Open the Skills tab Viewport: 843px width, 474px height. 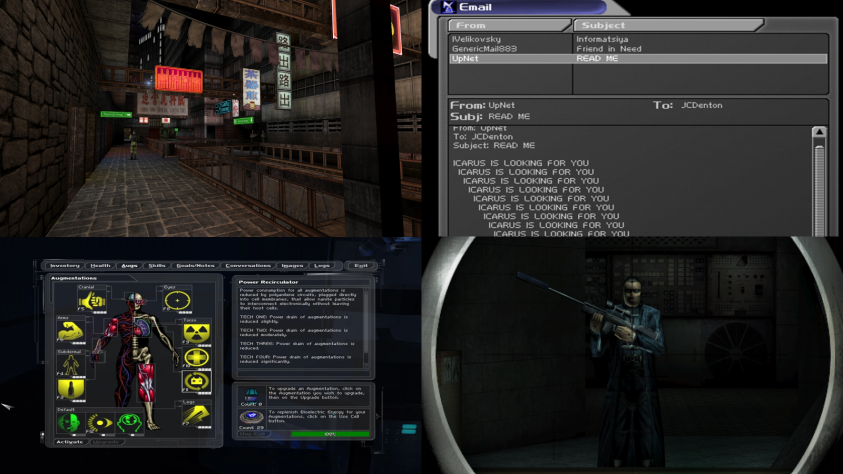[157, 265]
